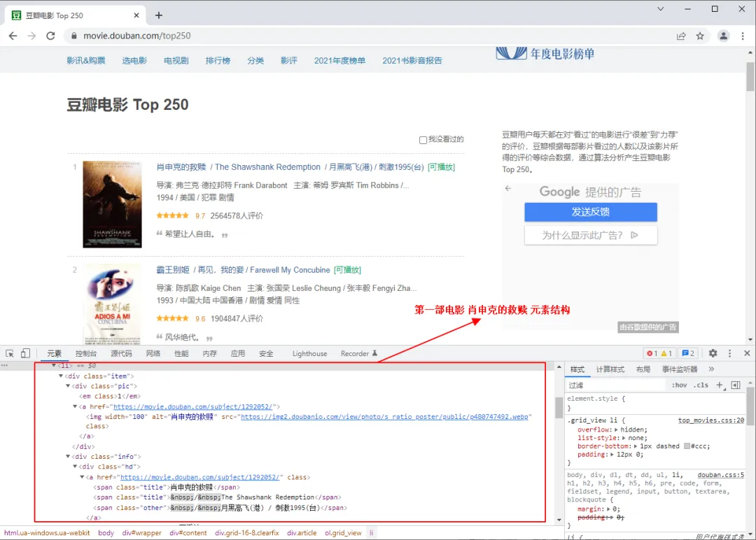Add a new style rule plus icon
The width and height of the screenshot is (756, 540).
pos(720,385)
